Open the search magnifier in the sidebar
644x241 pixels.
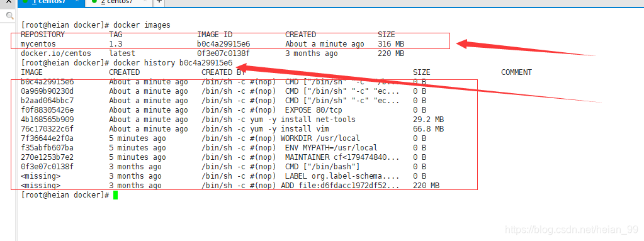point(9,16)
